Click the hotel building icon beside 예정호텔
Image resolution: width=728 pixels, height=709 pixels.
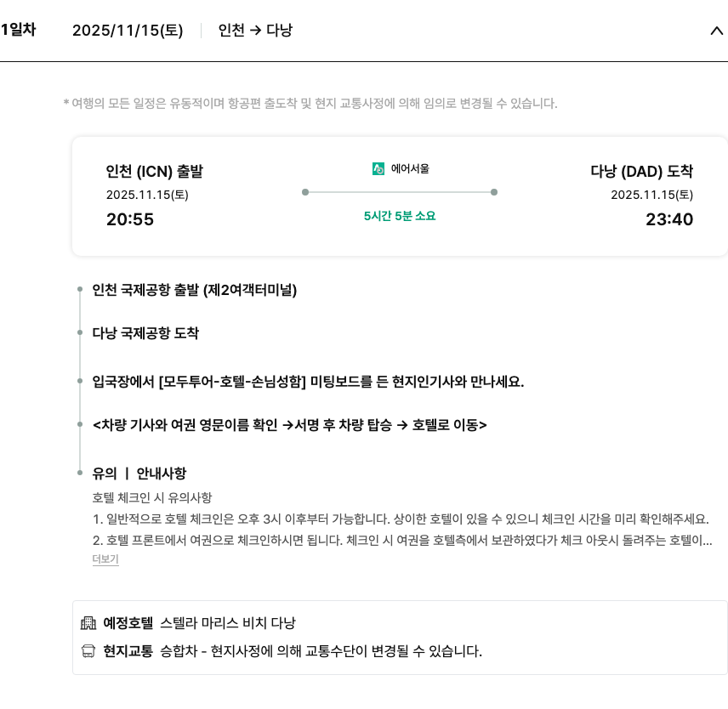[88, 623]
